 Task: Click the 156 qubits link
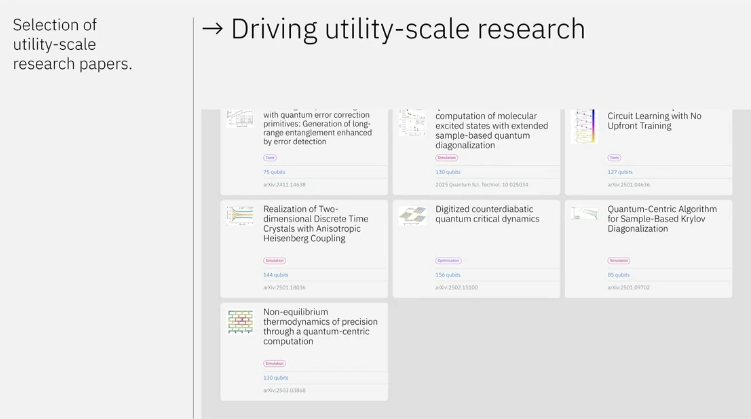coord(447,274)
